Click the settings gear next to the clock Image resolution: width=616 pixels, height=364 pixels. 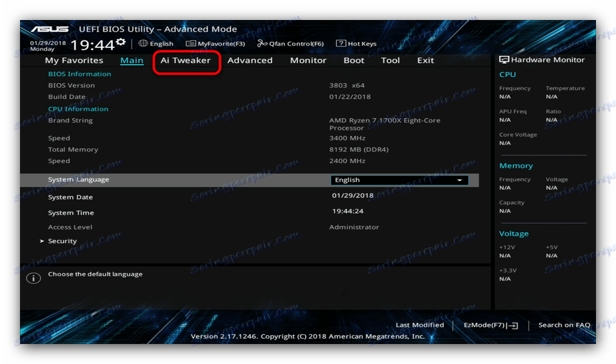[x=121, y=42]
